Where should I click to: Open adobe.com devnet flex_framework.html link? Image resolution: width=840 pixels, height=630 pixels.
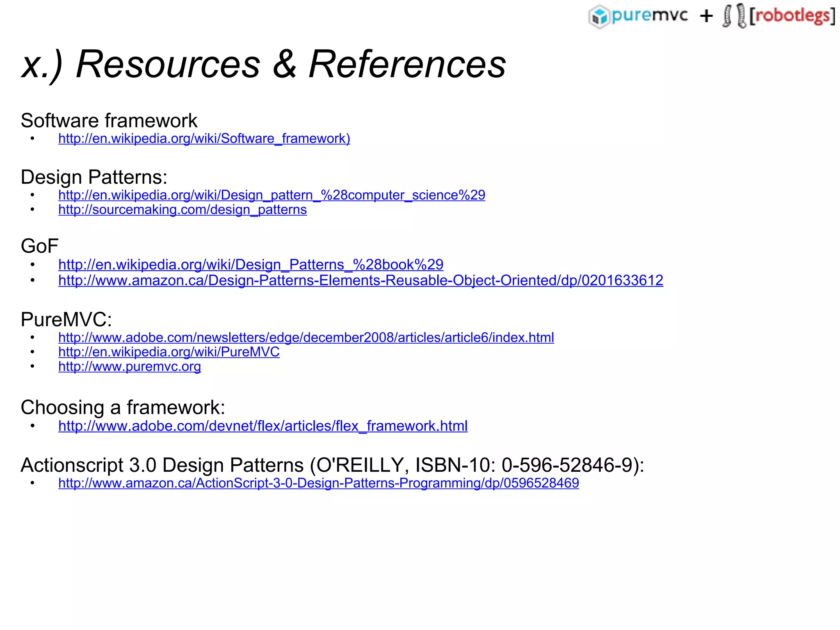point(263,426)
